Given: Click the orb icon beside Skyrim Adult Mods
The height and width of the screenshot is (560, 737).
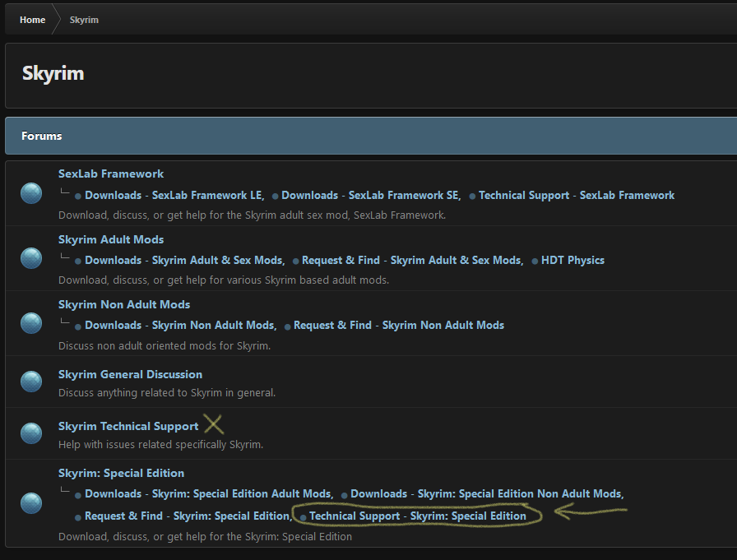Looking at the screenshot, I should click(31, 258).
